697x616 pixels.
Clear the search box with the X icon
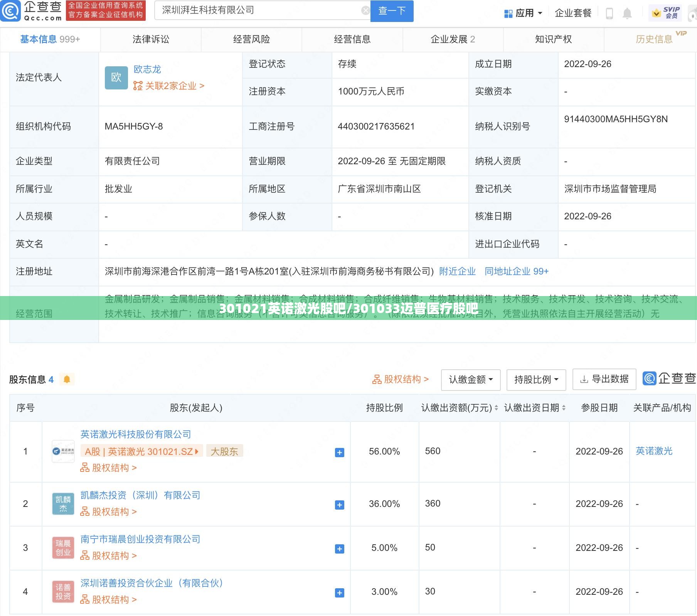365,11
